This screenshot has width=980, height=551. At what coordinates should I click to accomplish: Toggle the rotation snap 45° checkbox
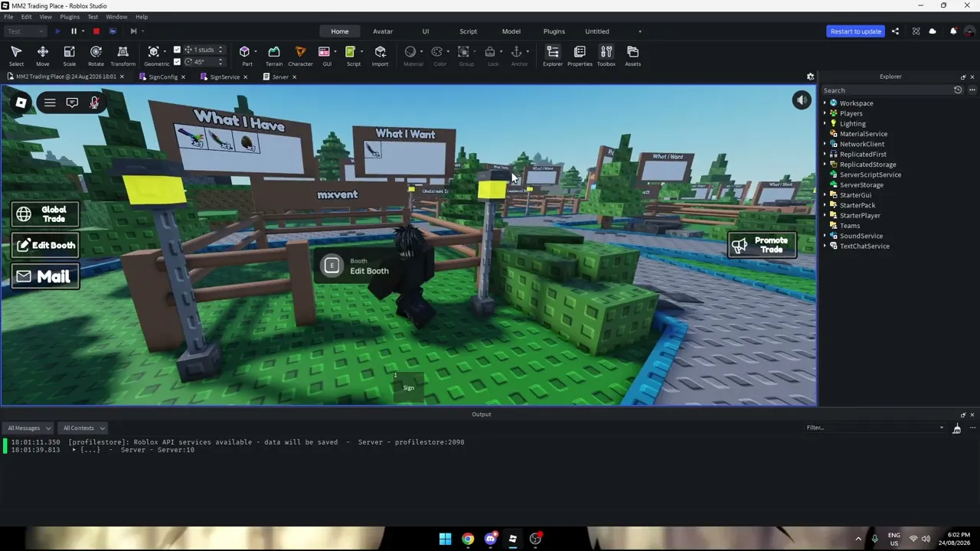[x=177, y=62]
